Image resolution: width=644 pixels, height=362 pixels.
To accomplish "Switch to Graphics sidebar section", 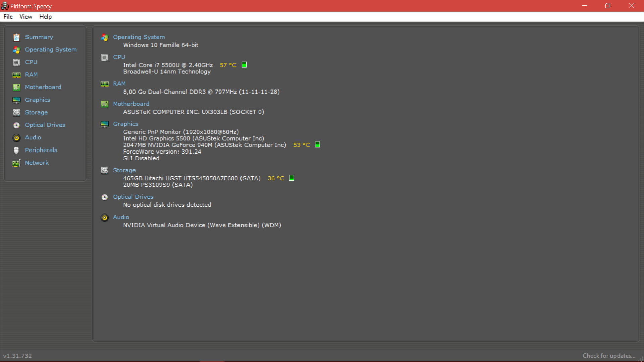I will 38,100.
